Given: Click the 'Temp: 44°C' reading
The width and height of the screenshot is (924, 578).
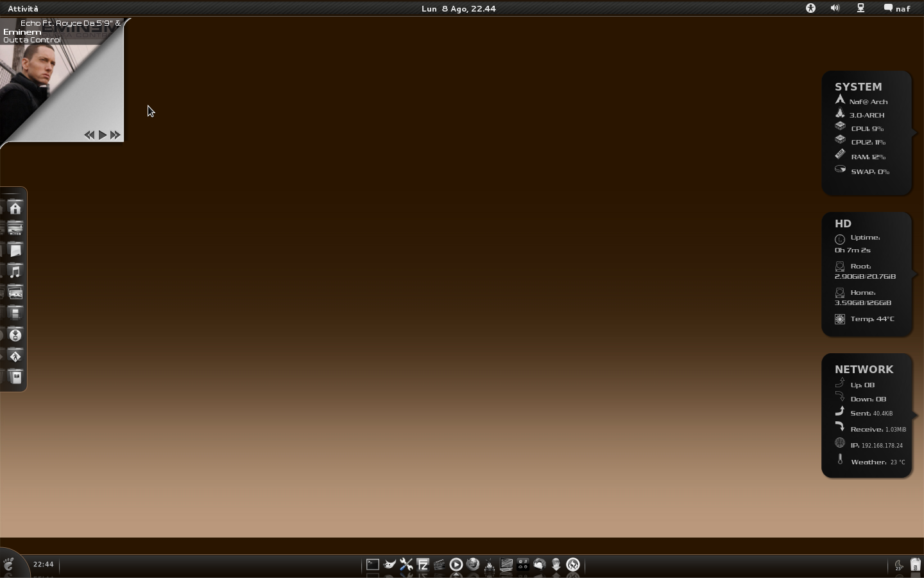Looking at the screenshot, I should click(x=872, y=319).
